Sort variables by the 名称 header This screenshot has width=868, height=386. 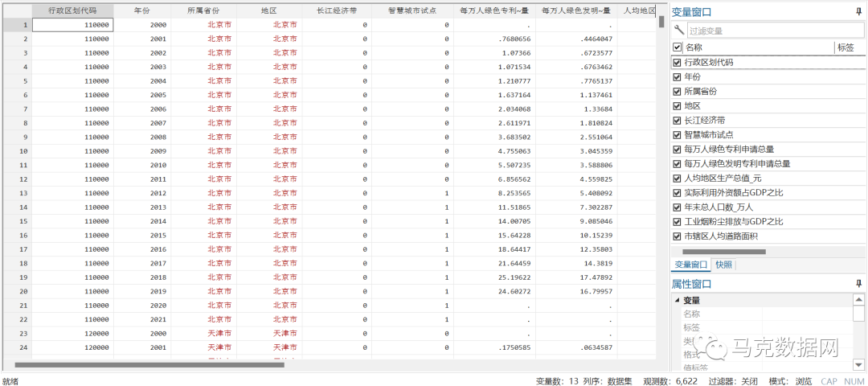click(x=693, y=47)
